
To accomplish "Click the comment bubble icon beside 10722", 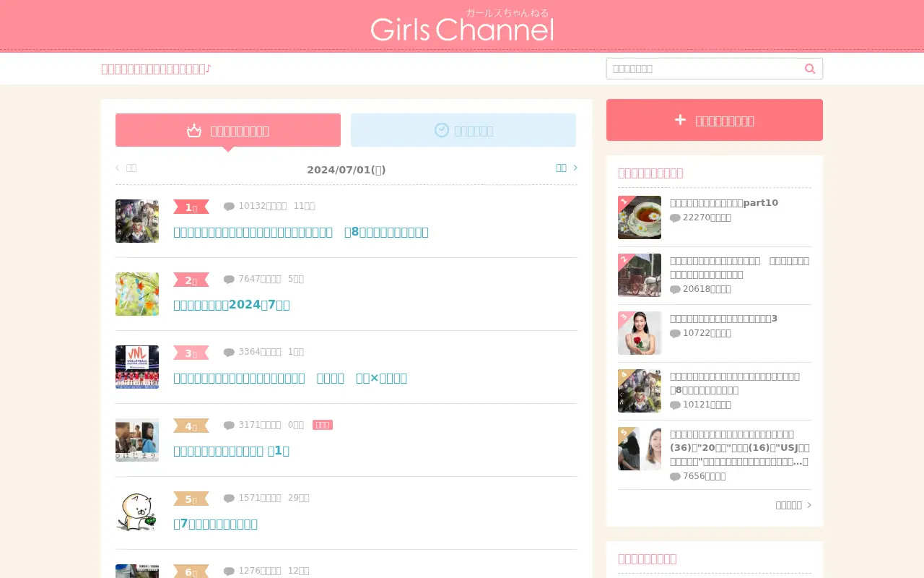I will click(675, 334).
